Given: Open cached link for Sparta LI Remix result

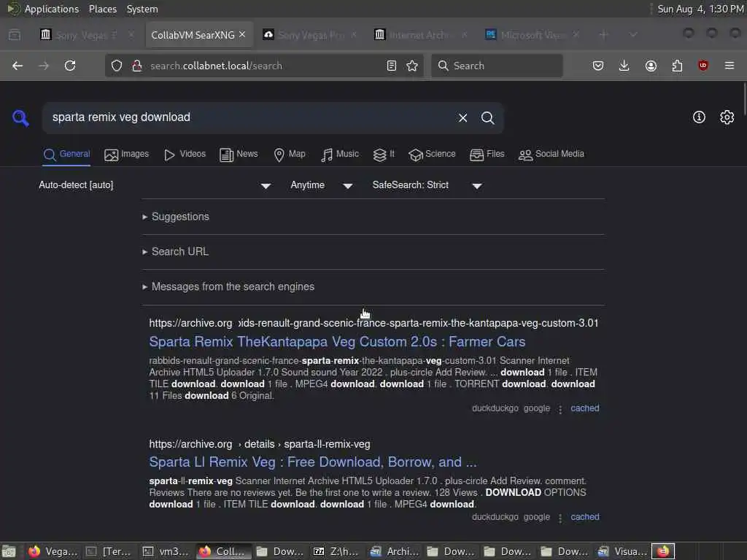Looking at the screenshot, I should coord(584,517).
